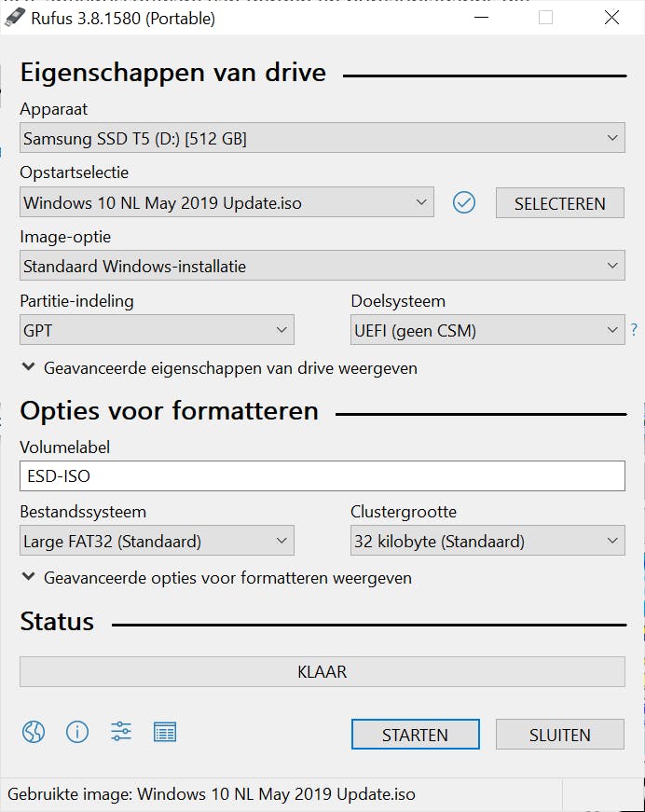Open the Clustergrootte 32 kilobyte dropdown
Screen dimensions: 645x812
(487, 541)
